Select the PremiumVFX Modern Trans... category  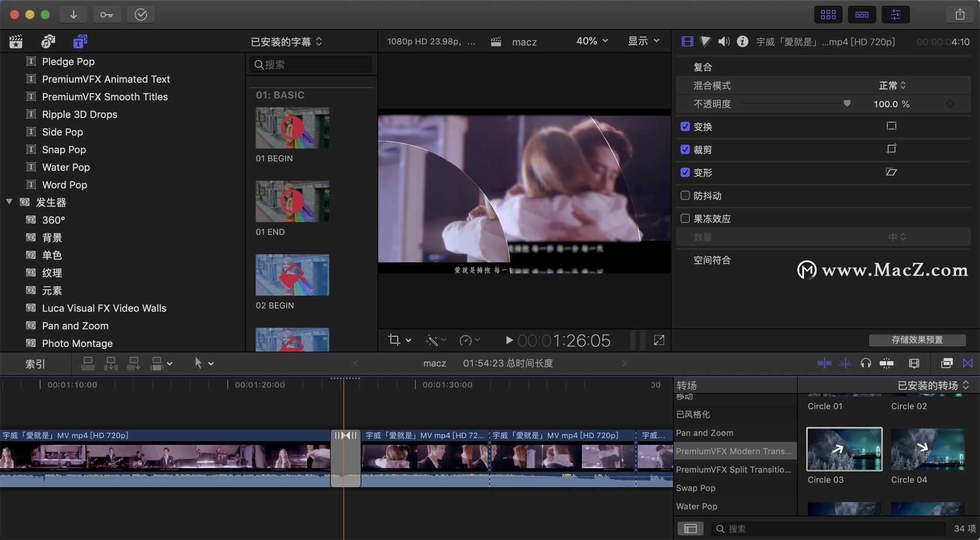(735, 451)
